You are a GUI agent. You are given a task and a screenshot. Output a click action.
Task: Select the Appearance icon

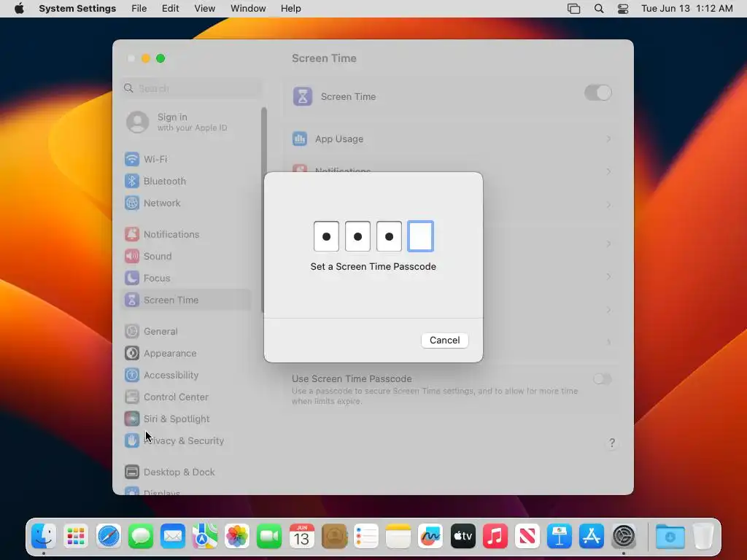tap(132, 354)
